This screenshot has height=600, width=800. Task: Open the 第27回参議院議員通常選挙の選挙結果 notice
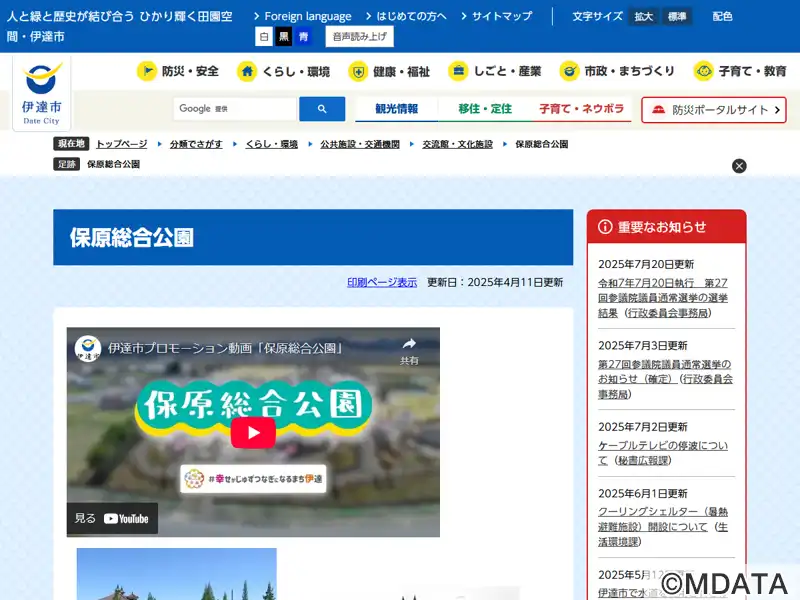pyautogui.click(x=663, y=297)
